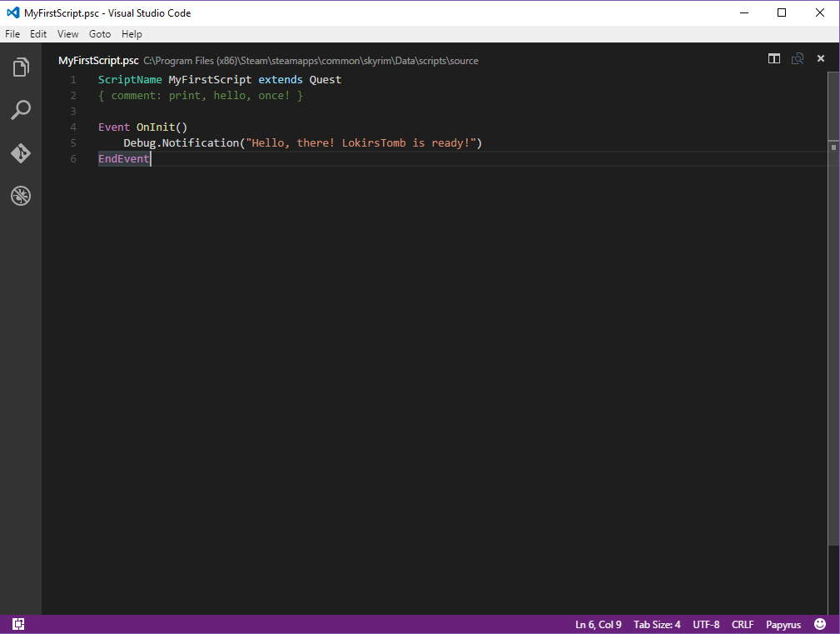Click line number 5 in the gutter
The width and height of the screenshot is (840, 634).
[73, 143]
